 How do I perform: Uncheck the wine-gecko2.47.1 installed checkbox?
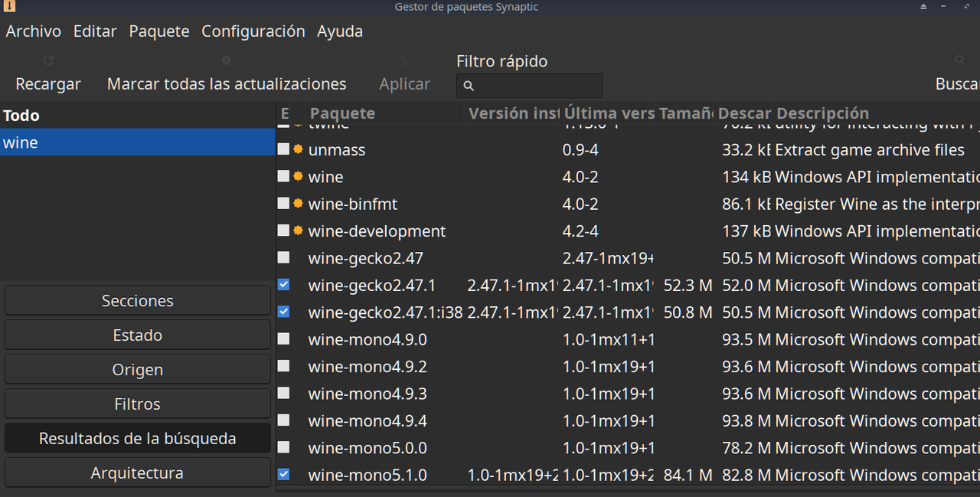[x=283, y=285]
